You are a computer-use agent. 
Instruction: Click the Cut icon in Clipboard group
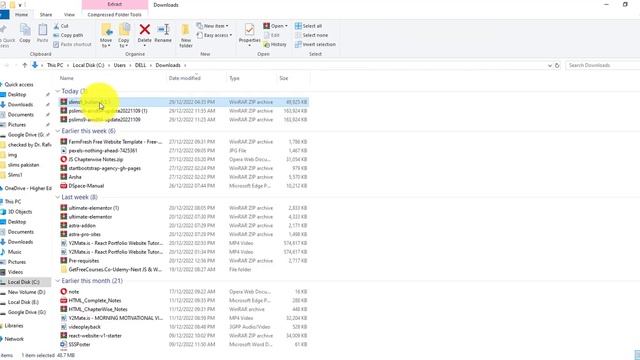[56, 26]
